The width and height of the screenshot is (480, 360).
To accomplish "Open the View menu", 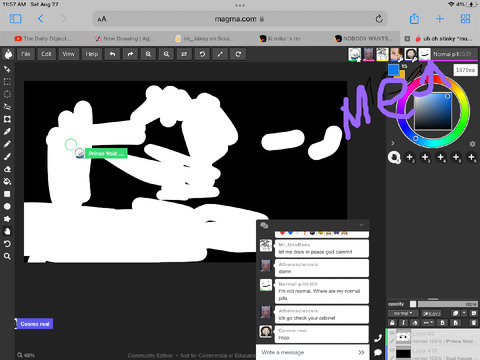I will tap(68, 54).
